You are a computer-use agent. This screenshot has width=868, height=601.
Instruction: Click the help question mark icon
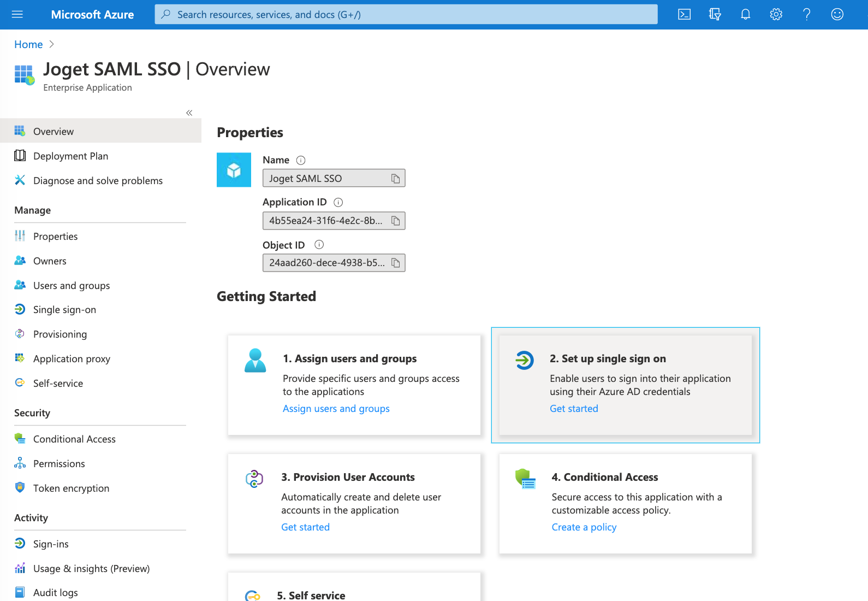(806, 15)
